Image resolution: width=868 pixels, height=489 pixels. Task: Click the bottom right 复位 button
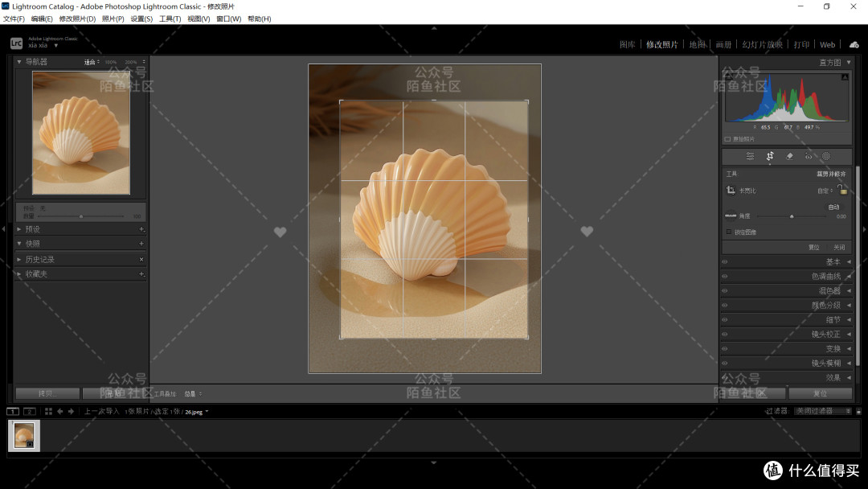point(821,393)
